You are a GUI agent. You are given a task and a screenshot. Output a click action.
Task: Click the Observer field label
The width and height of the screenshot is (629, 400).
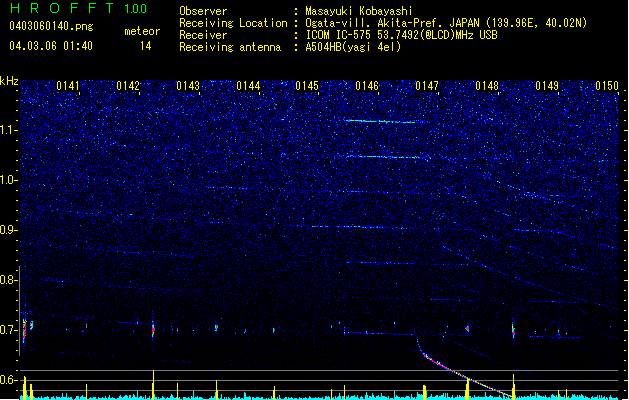pyautogui.click(x=203, y=11)
